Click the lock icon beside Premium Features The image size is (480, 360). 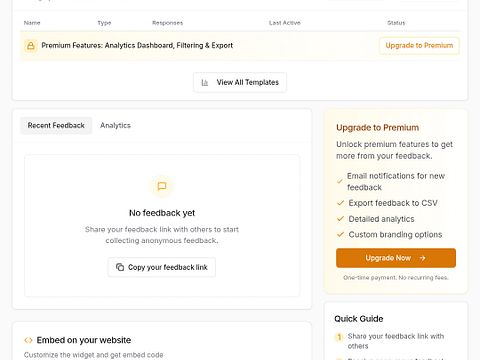[x=31, y=46]
